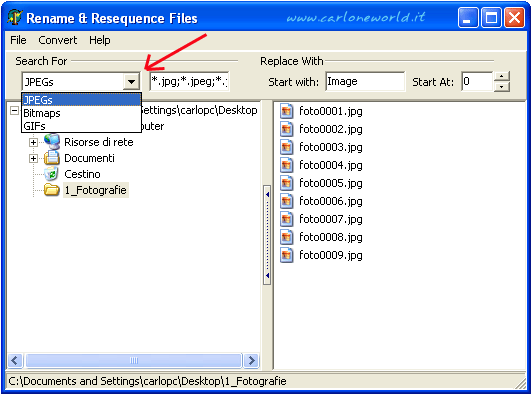Click the tree scrollbar left arrow
The width and height of the screenshot is (531, 396).
(x=15, y=360)
